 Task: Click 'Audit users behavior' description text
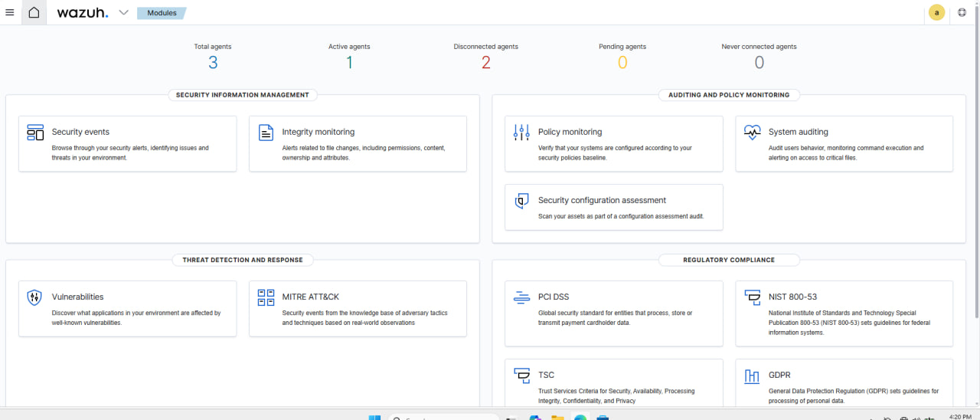[846, 153]
